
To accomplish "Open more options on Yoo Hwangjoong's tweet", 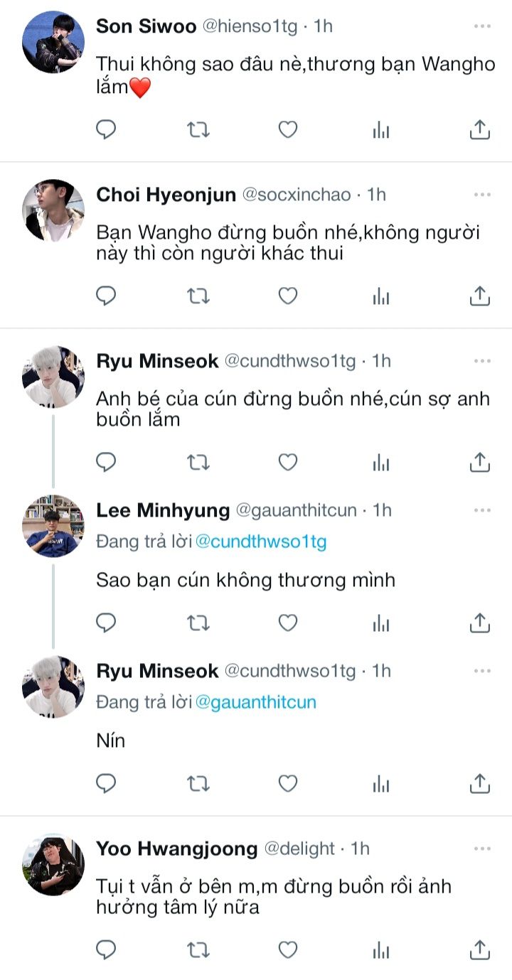I will [x=482, y=848].
